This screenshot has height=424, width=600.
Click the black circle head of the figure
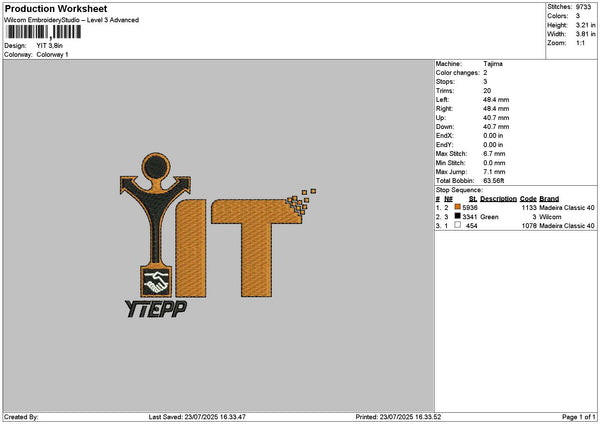(156, 166)
